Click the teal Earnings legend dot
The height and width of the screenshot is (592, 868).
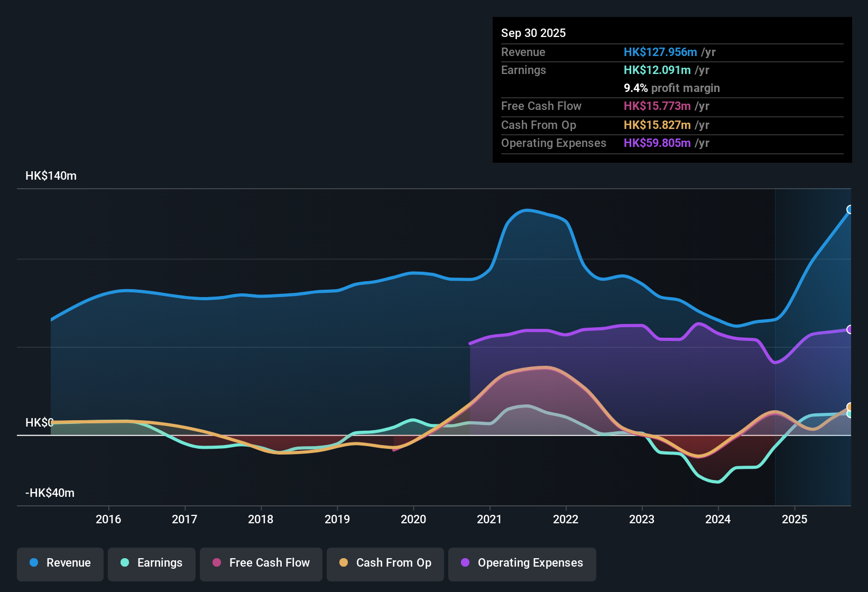point(125,562)
